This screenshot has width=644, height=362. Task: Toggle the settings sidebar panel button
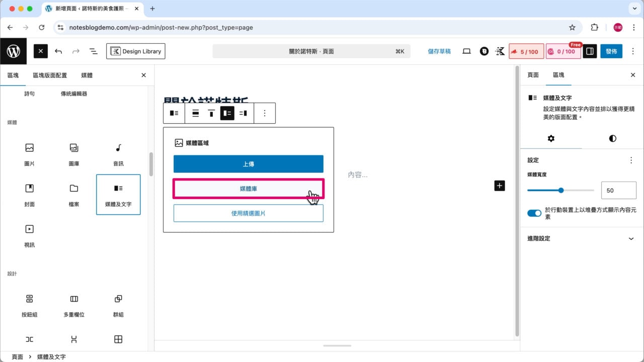pos(590,51)
